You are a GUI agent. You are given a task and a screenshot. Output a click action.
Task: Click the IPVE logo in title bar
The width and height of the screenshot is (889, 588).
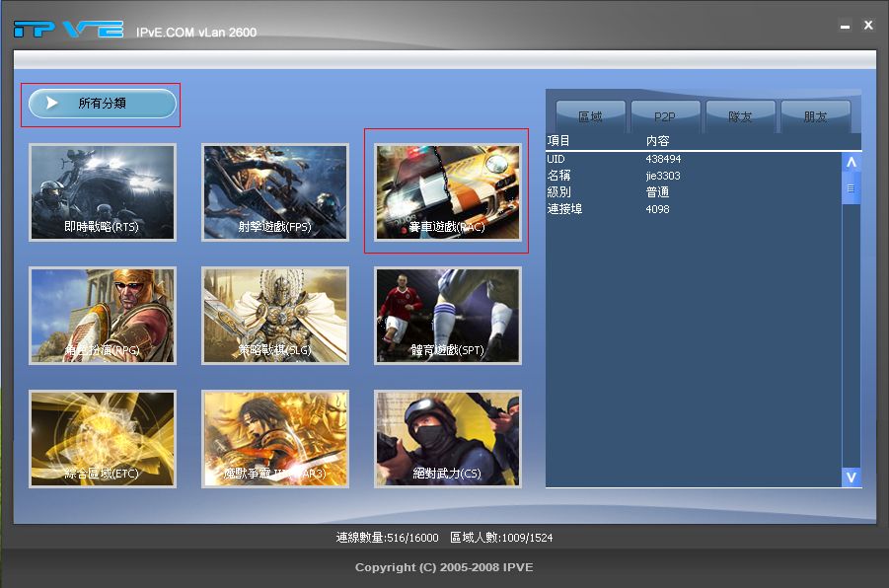pyautogui.click(x=68, y=29)
